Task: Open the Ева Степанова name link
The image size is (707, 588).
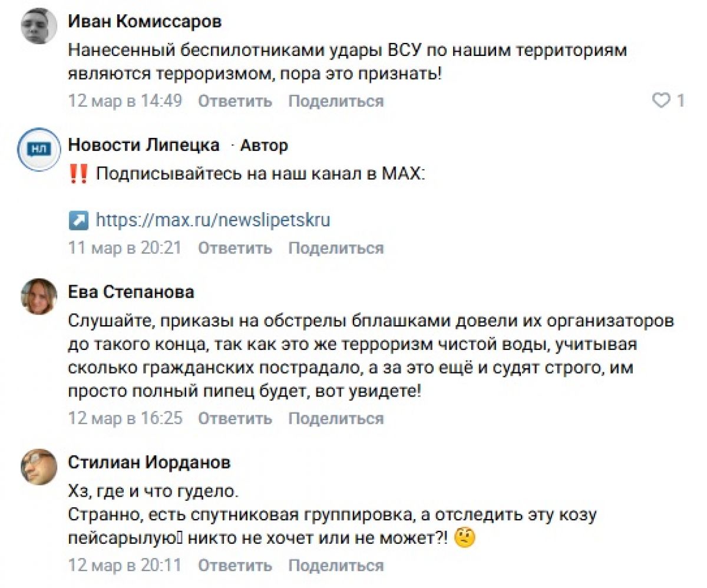Action: (131, 292)
